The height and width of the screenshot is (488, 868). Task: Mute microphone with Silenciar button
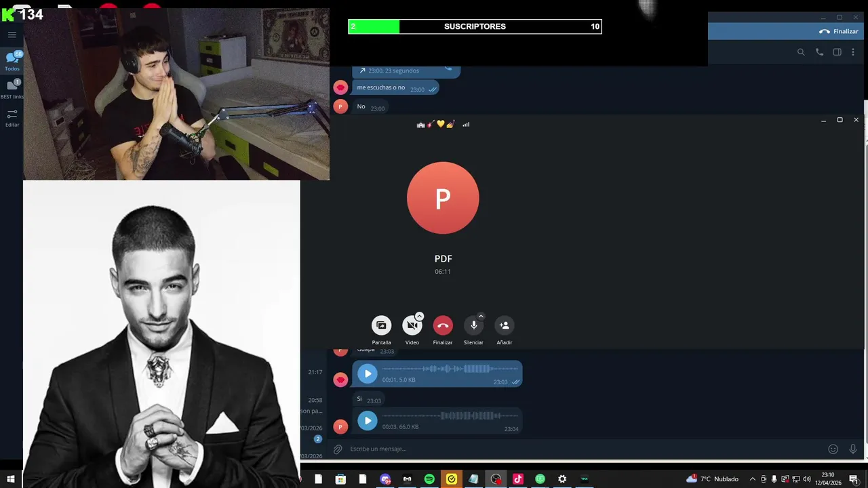473,325
